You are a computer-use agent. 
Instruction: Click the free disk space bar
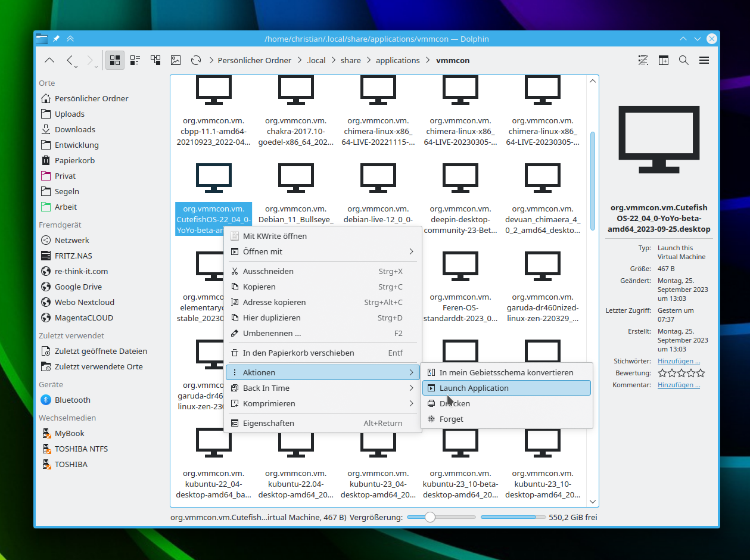pos(512,517)
